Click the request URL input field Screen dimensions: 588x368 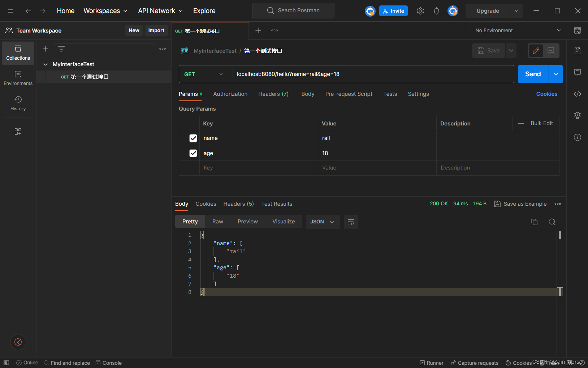point(373,74)
